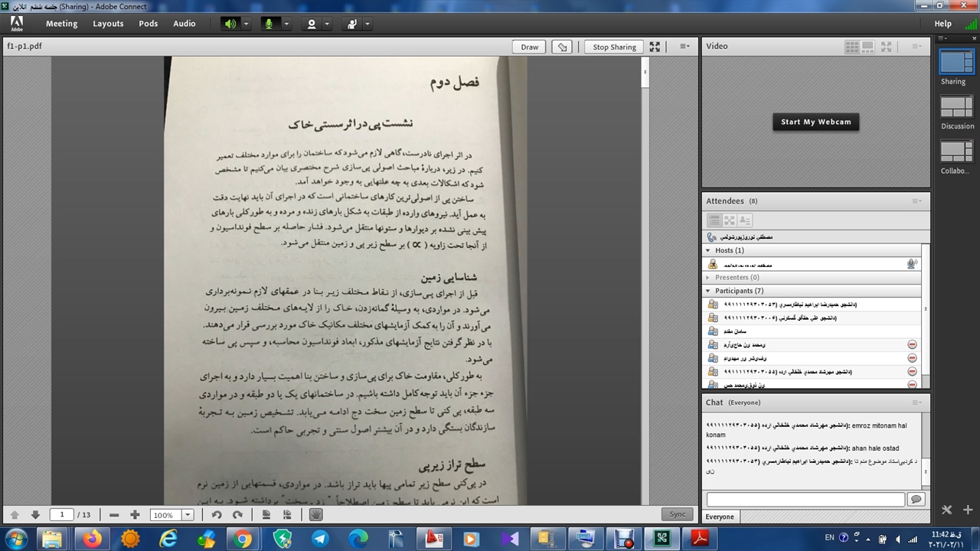Click the Stop Sharing button

[614, 47]
